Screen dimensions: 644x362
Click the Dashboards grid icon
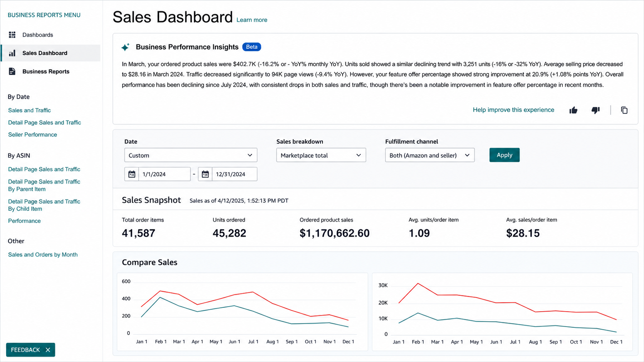tap(12, 35)
